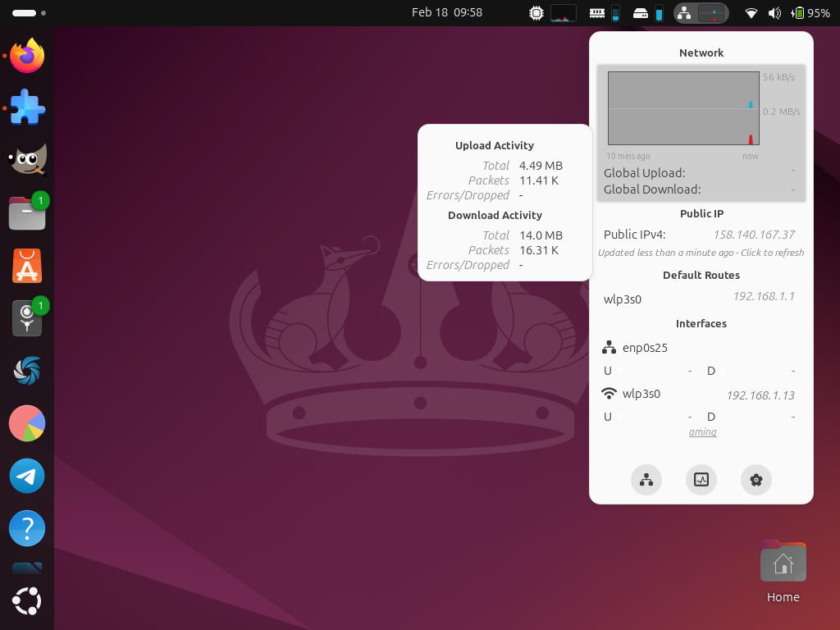Click the Public IP section heading

pyautogui.click(x=702, y=214)
